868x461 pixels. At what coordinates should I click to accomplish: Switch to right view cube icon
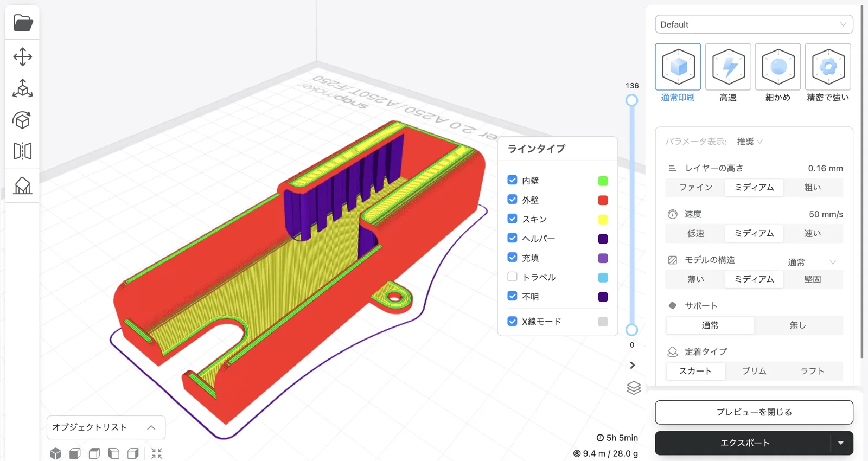[x=133, y=453]
